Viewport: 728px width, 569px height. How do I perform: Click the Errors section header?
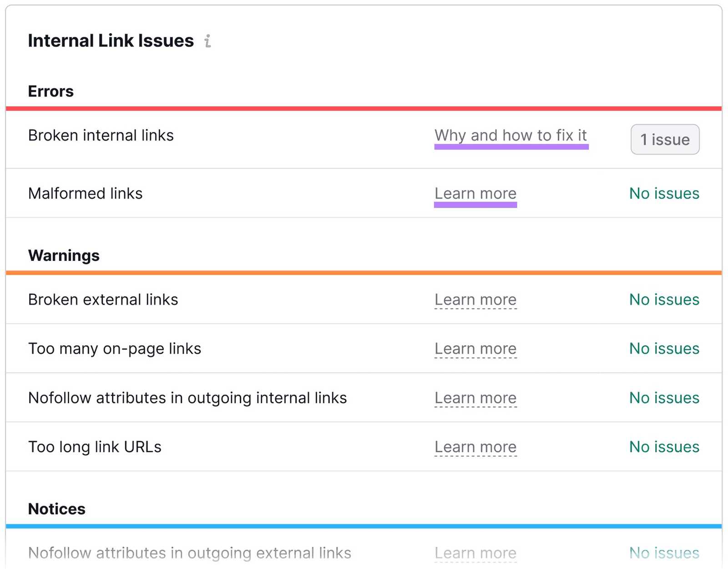tap(51, 91)
